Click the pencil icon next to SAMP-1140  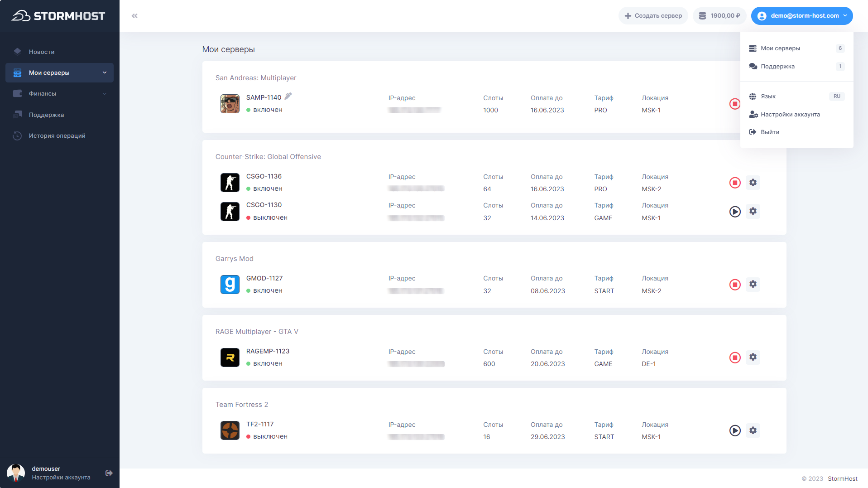288,96
